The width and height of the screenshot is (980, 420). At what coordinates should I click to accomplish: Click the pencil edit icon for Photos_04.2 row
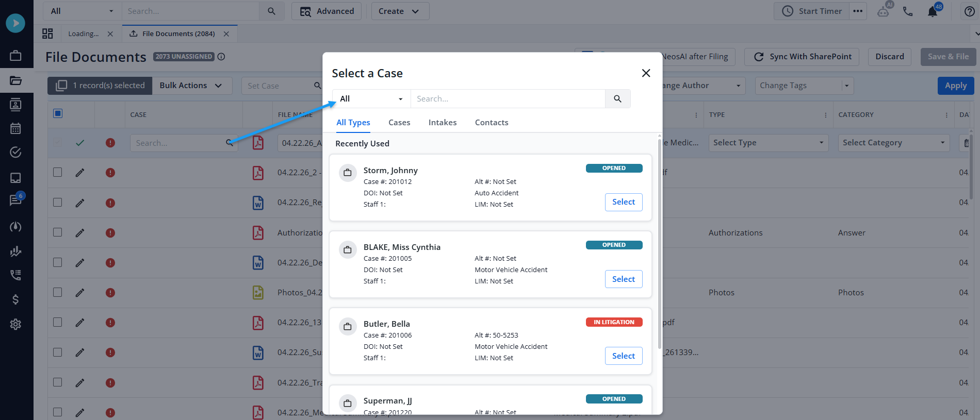point(80,293)
